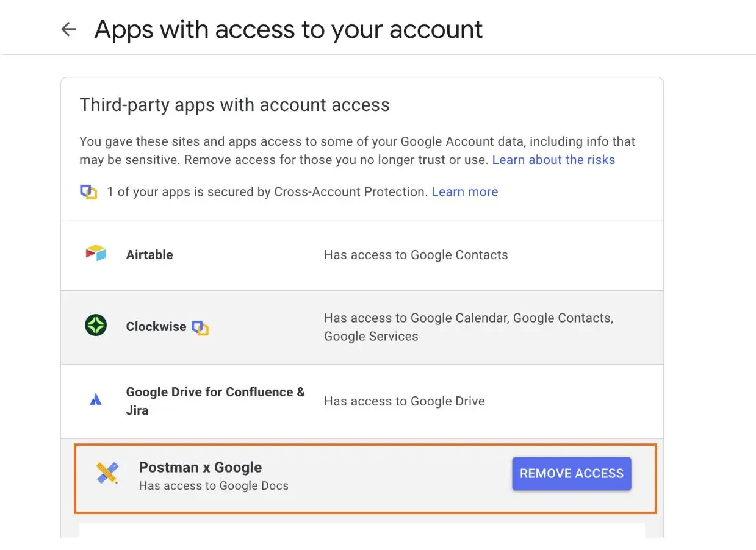
Task: Click 'Has access to Google Drive' text
Action: [x=404, y=401]
